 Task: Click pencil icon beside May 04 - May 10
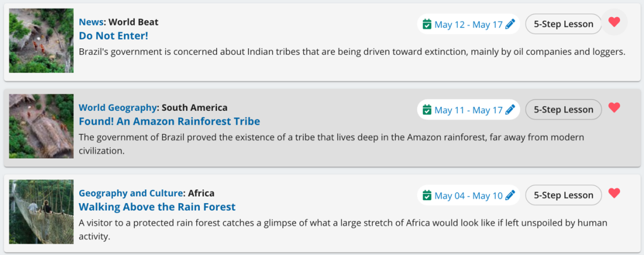click(x=510, y=195)
